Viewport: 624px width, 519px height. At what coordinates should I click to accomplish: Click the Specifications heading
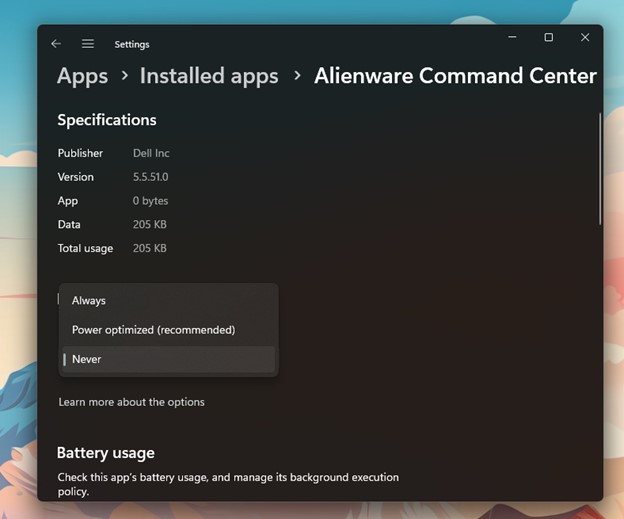pos(106,120)
